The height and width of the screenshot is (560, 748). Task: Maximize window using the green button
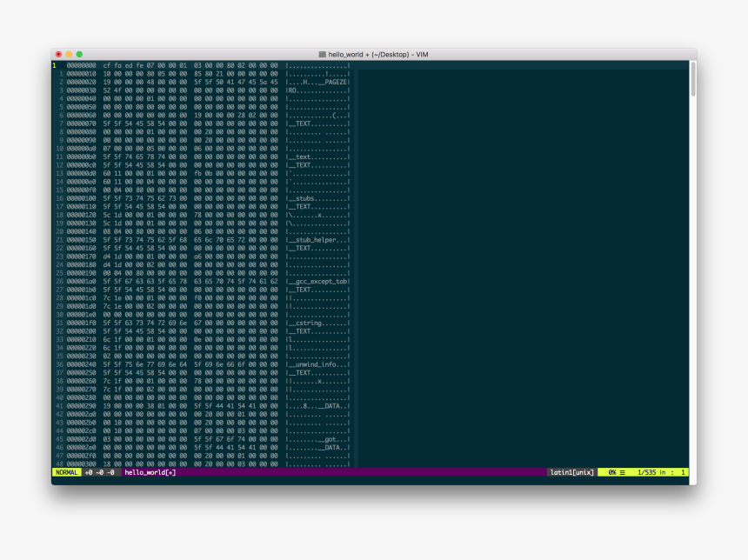click(x=79, y=54)
